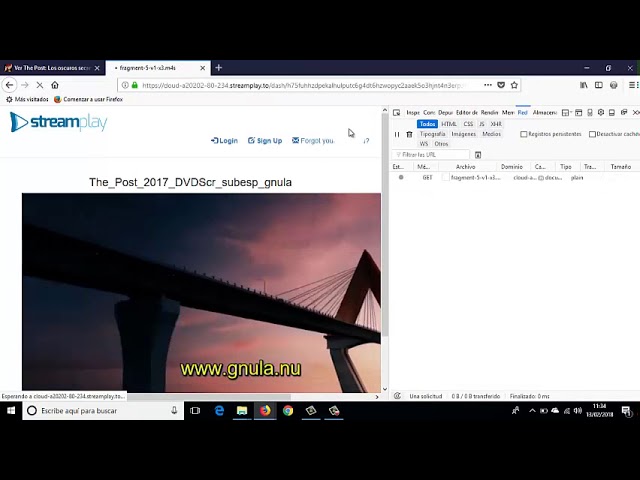This screenshot has height=480, width=640.
Task: Click the Sign Up link
Action: pos(265,141)
